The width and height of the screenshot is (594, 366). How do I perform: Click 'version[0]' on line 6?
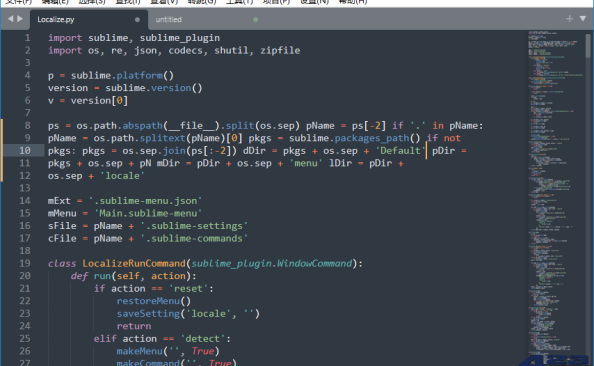tap(99, 100)
